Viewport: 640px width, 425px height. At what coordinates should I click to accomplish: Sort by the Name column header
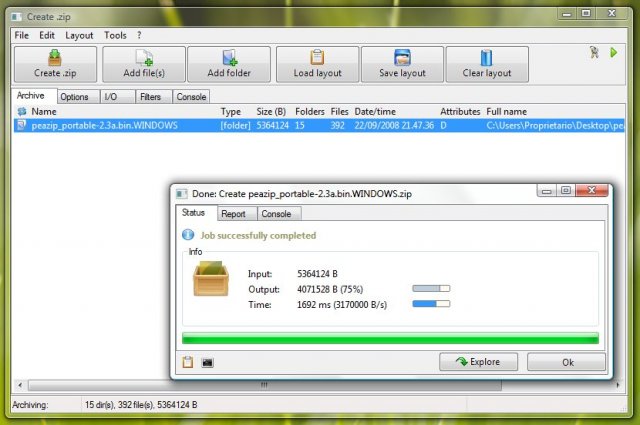[44, 111]
